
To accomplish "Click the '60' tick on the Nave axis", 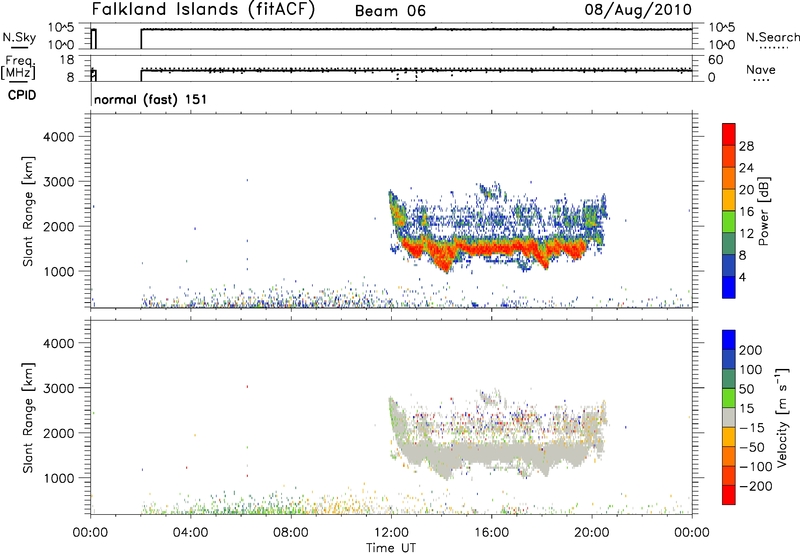I will click(x=716, y=60).
